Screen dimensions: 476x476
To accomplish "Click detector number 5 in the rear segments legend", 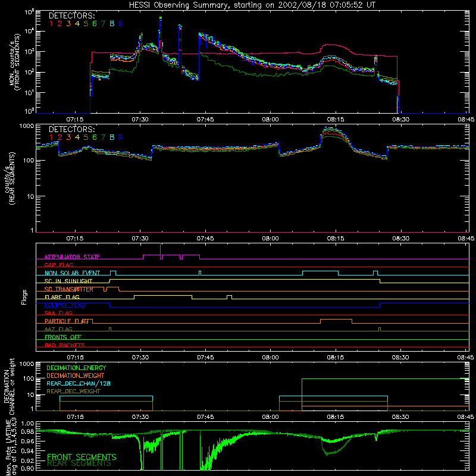I will point(86,137).
